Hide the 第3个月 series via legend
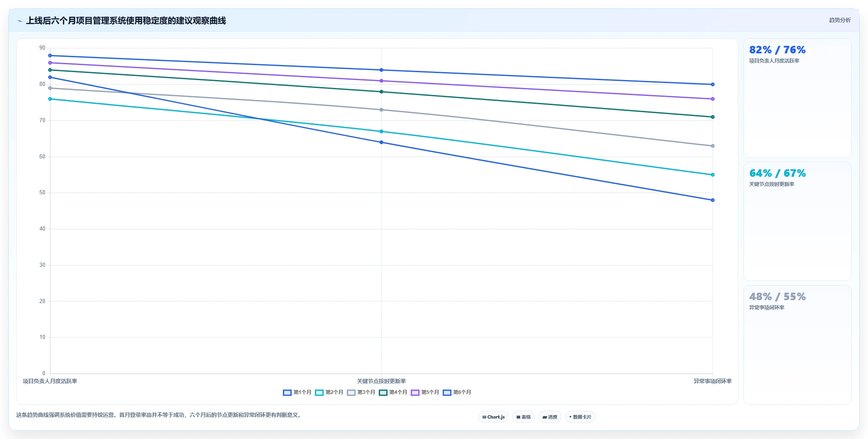The image size is (868, 439). pyautogui.click(x=361, y=392)
